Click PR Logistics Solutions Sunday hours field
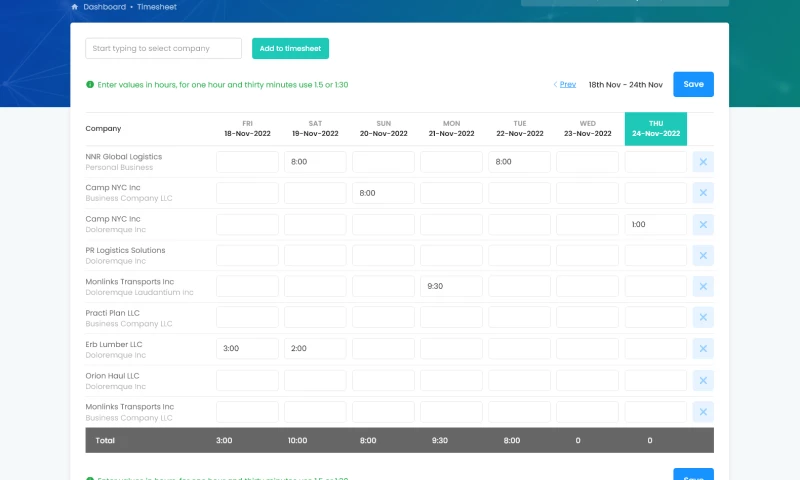Viewport: 800px width, 480px height. pyautogui.click(x=384, y=256)
